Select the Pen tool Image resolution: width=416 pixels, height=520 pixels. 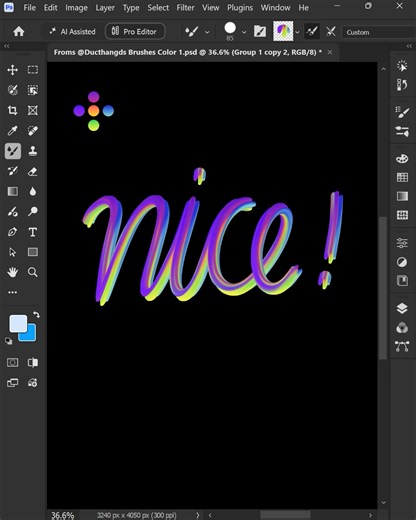(13, 232)
